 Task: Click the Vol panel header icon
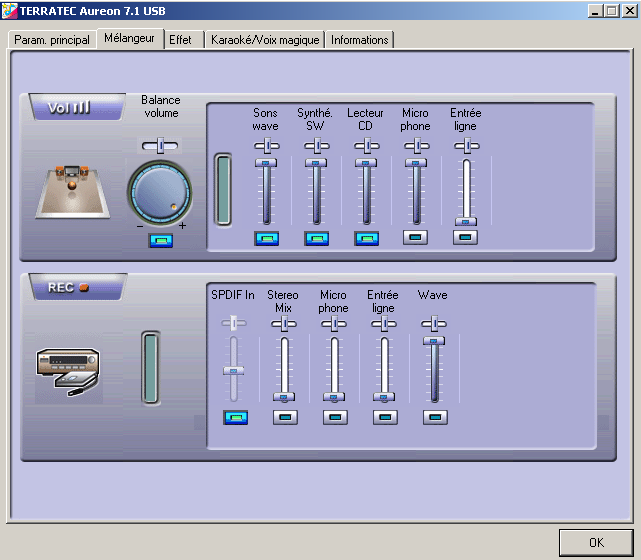point(77,108)
